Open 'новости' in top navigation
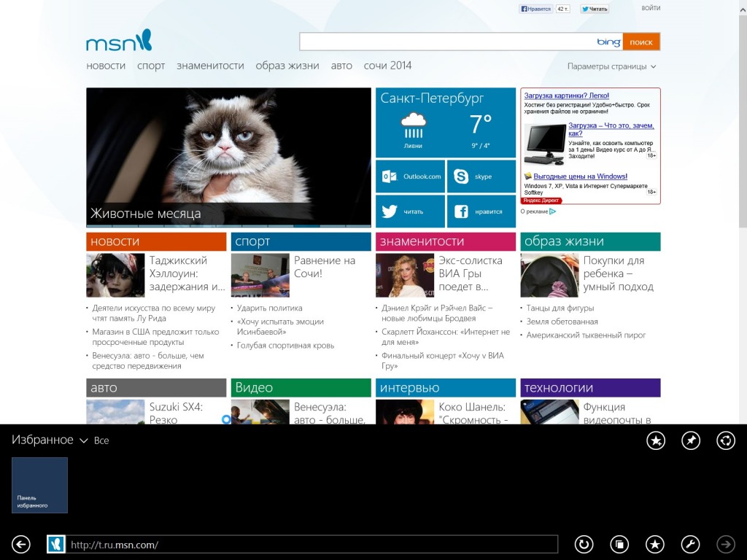The height and width of the screenshot is (560, 747). click(106, 66)
